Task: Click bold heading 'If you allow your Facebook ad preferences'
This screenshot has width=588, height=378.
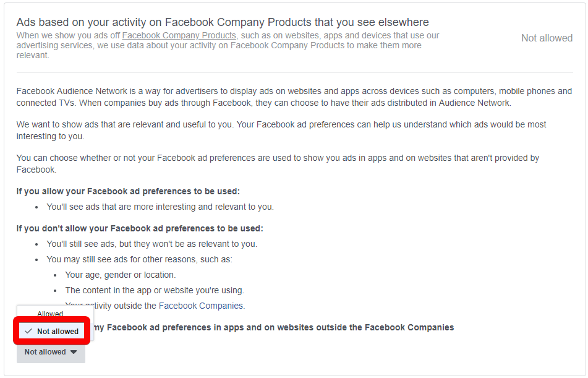Action: coord(128,191)
